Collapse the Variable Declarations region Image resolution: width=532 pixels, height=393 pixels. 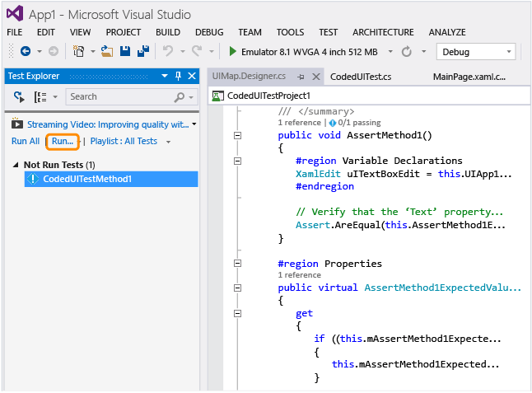(x=237, y=161)
